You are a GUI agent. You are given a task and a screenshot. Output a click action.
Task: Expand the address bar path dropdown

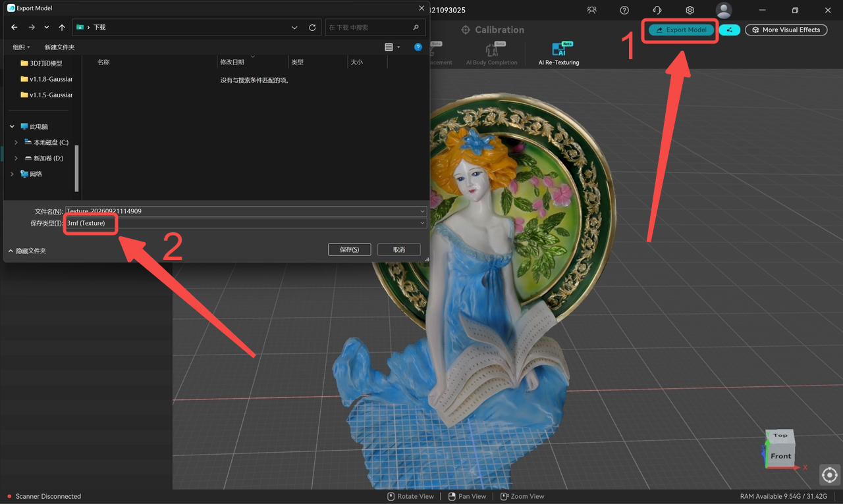pos(294,28)
